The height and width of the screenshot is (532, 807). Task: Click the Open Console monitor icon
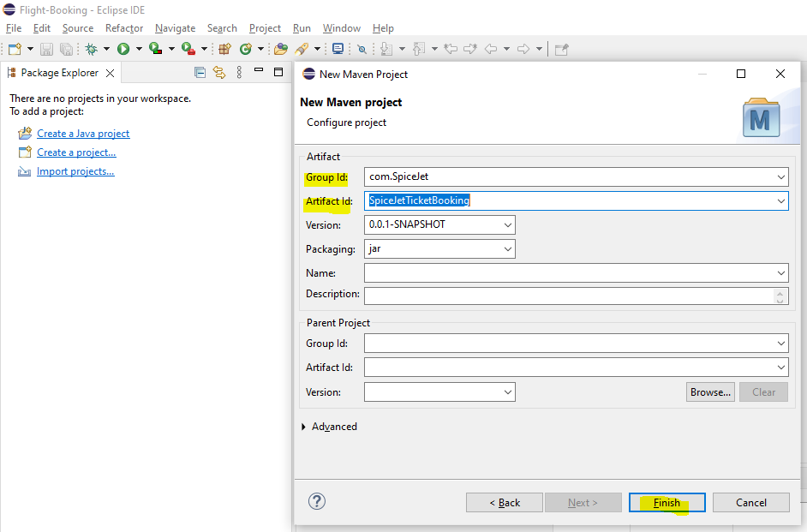click(338, 49)
